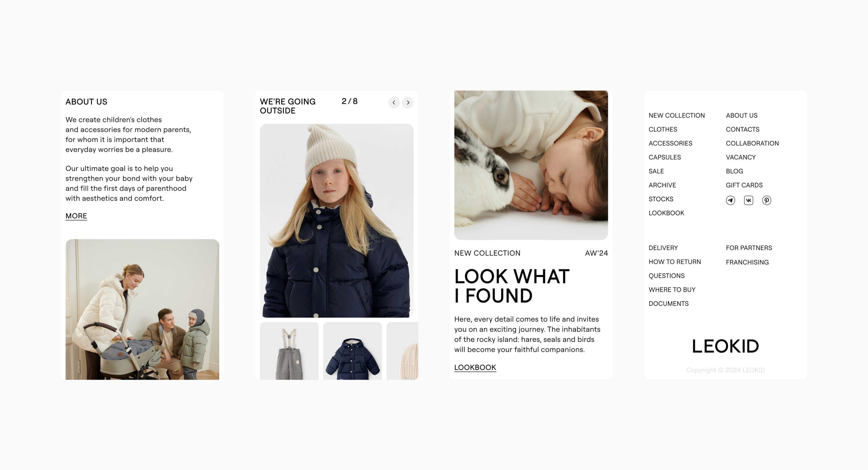Image resolution: width=868 pixels, height=470 pixels.
Task: Visit the BLOG link
Action: (734, 171)
